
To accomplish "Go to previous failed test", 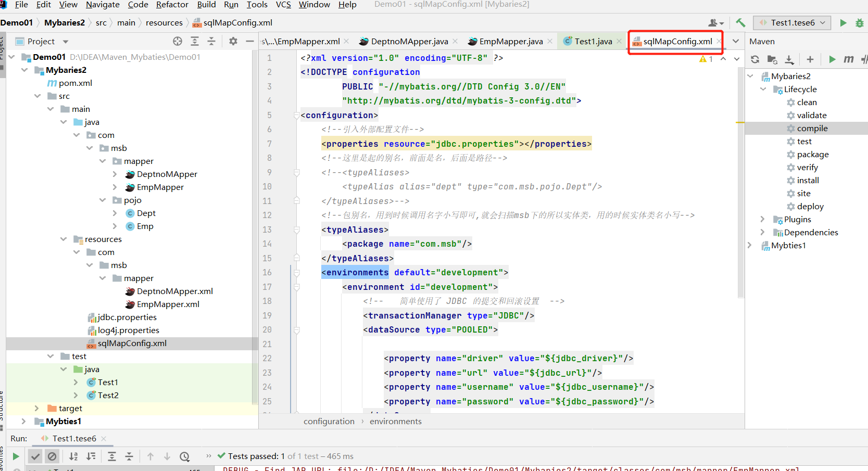I will tap(150, 456).
